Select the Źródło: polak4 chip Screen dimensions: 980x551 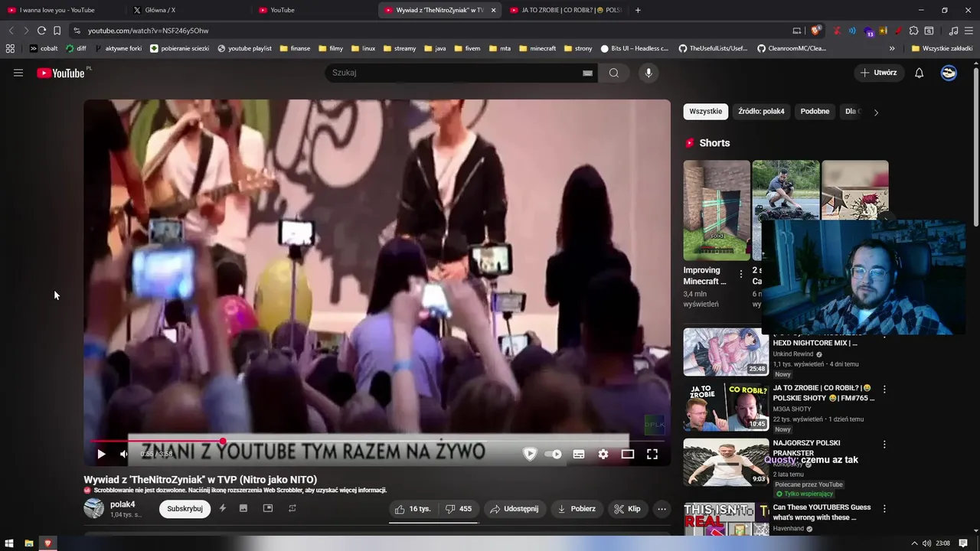[761, 112]
